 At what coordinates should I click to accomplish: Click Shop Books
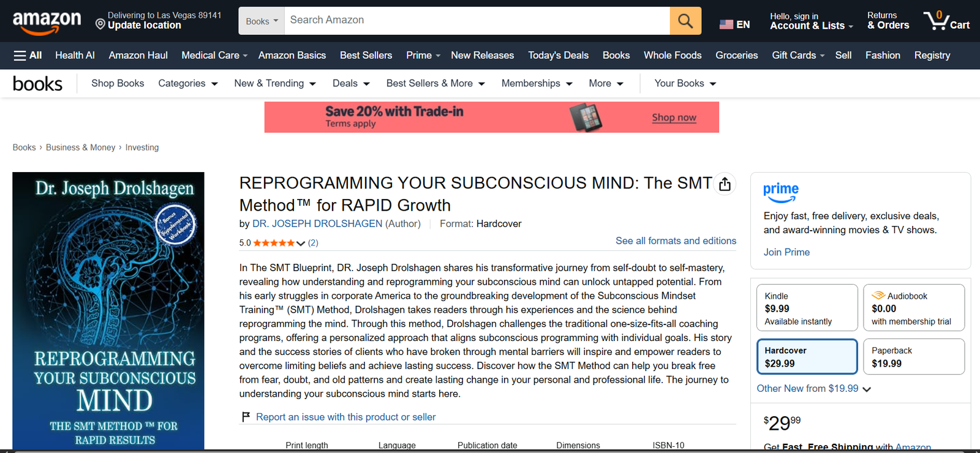pos(118,83)
